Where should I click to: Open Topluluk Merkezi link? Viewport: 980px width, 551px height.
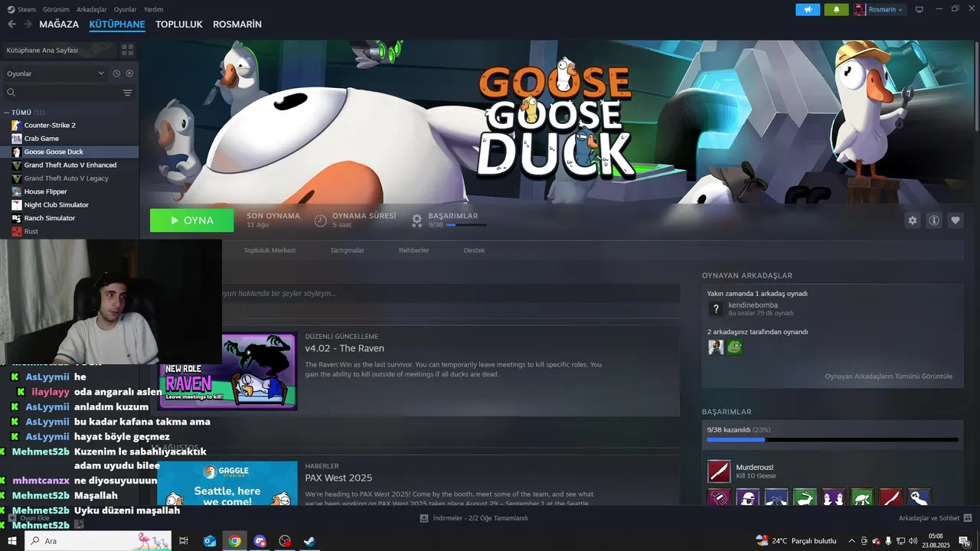coord(269,250)
